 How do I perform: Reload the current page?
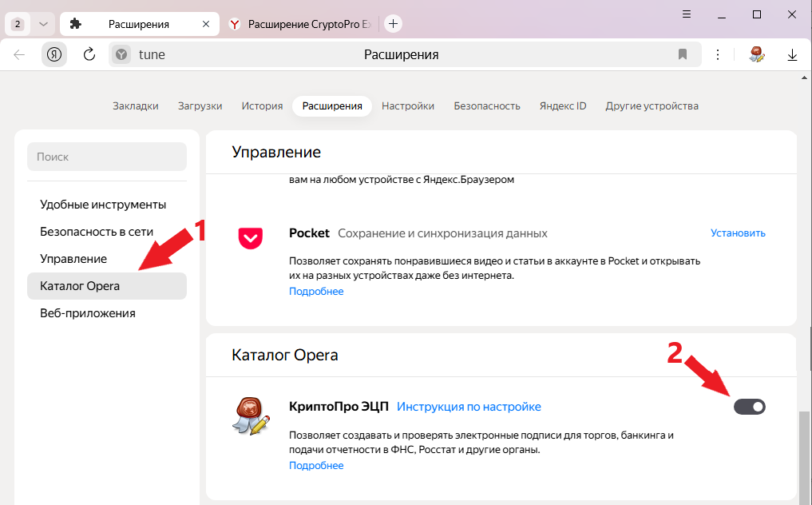[x=89, y=54]
